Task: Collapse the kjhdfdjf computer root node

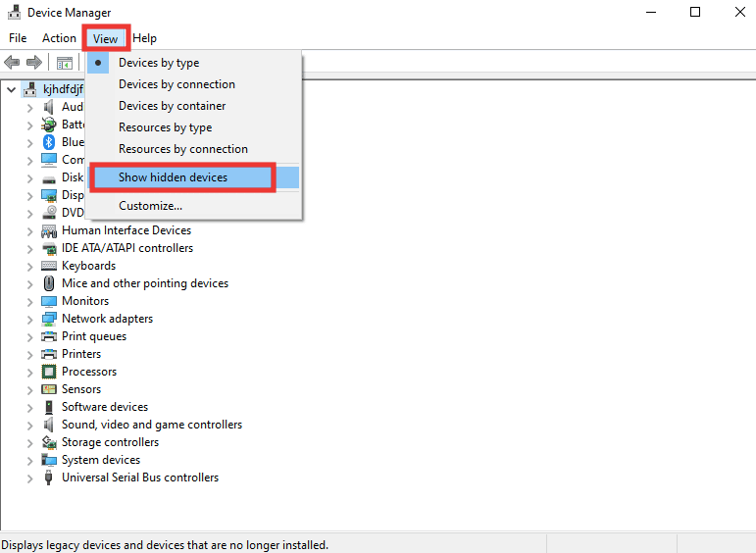Action: tap(11, 89)
